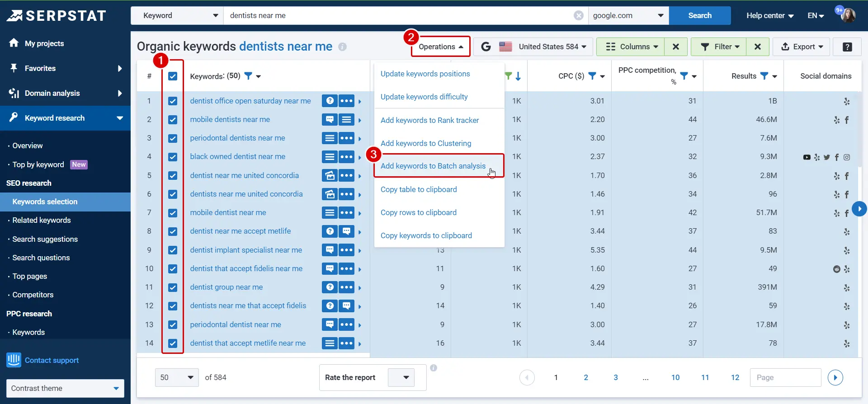Open the Keyword search type dropdown

click(x=177, y=15)
